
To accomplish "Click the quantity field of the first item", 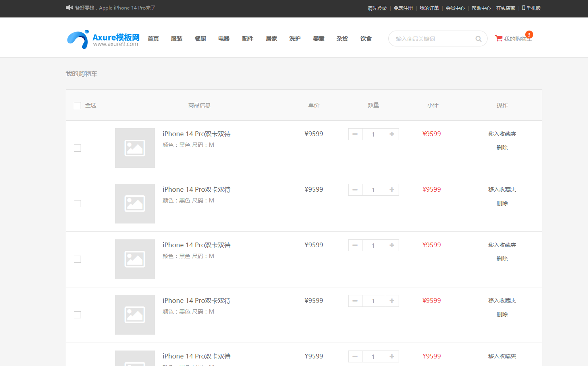I will click(x=373, y=134).
